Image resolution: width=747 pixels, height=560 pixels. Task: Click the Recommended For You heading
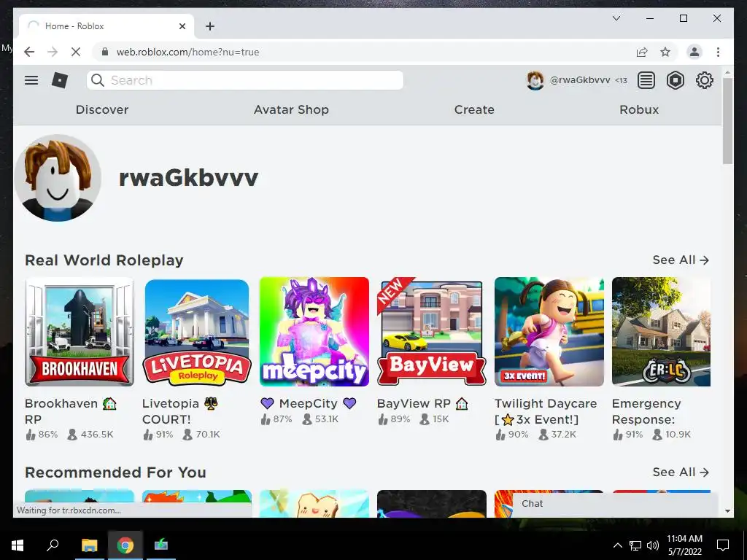(x=115, y=472)
